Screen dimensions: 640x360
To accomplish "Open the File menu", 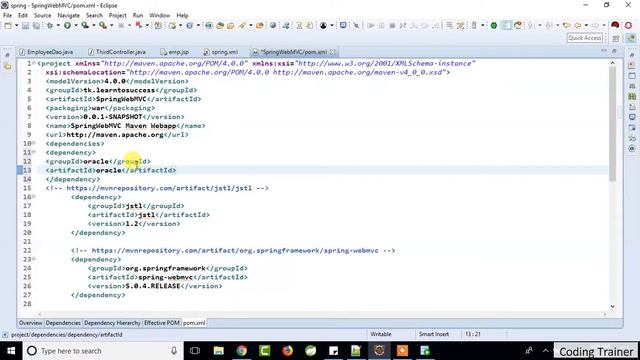I will [x=7, y=15].
